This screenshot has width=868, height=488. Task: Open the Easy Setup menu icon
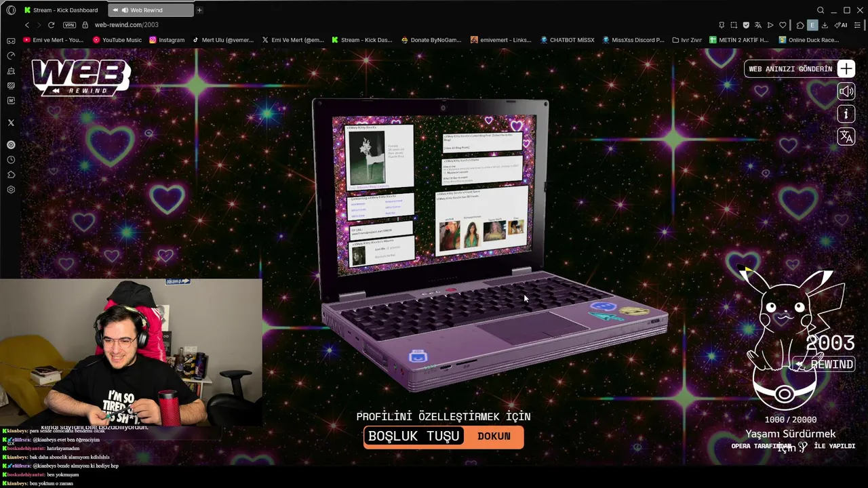tap(857, 25)
